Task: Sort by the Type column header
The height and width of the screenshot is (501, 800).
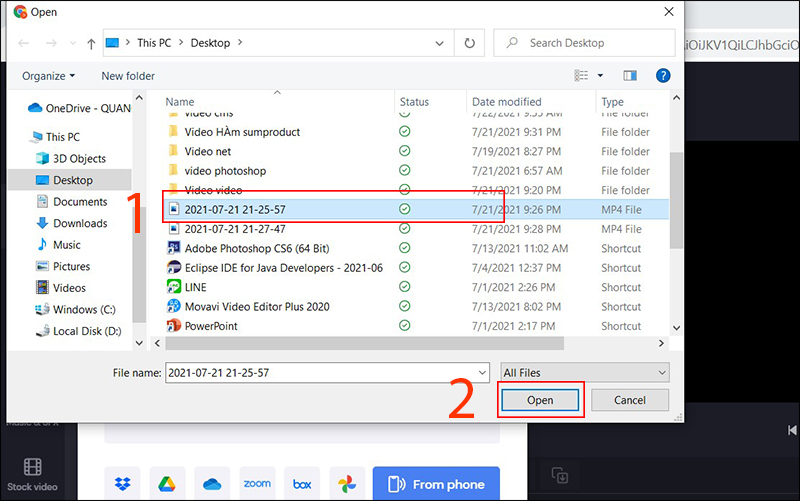Action: (612, 102)
